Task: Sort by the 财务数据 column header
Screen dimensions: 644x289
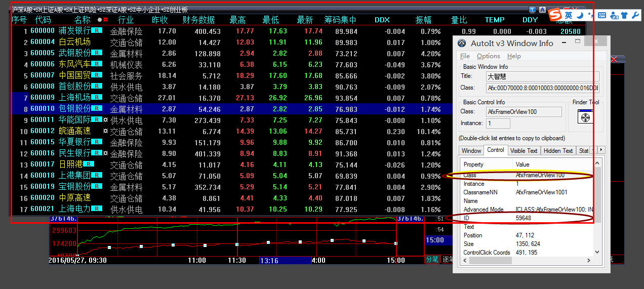Action: pyautogui.click(x=198, y=20)
